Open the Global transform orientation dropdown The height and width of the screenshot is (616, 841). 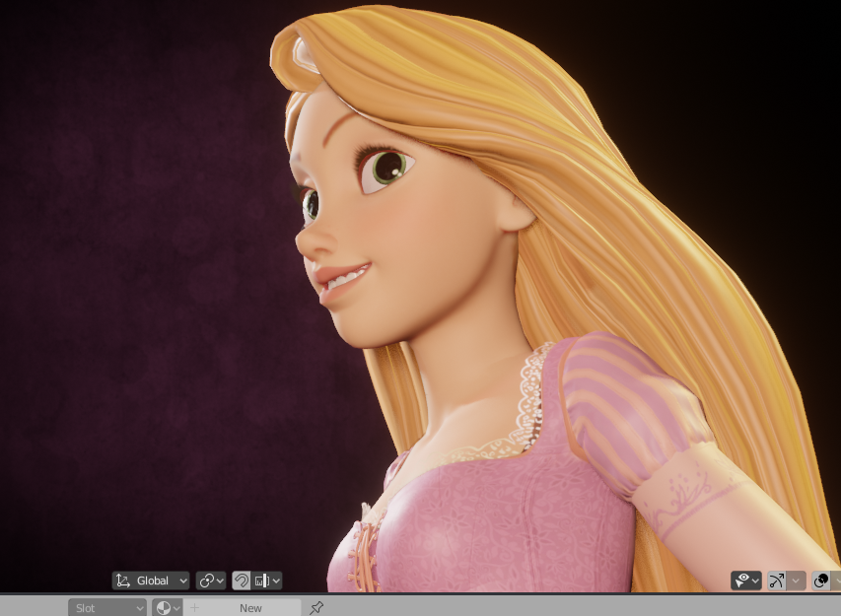pyautogui.click(x=151, y=581)
